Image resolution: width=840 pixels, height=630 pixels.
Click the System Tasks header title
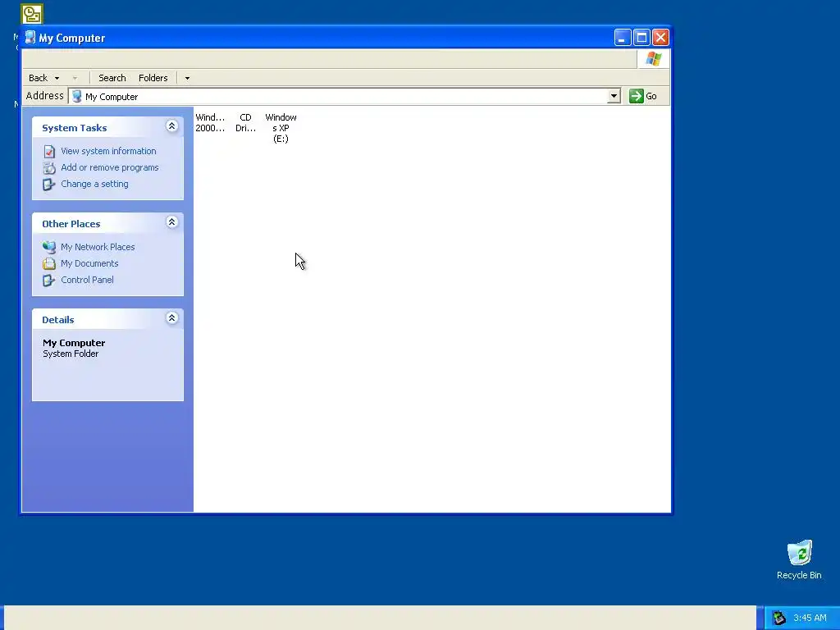coord(75,128)
